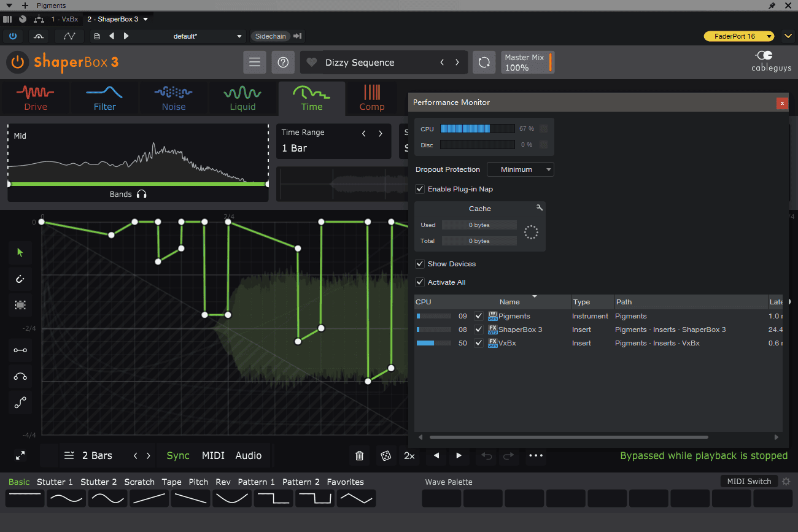This screenshot has width=798, height=532.
Task: Deactivate Pigments in the device list
Action: coord(479,316)
